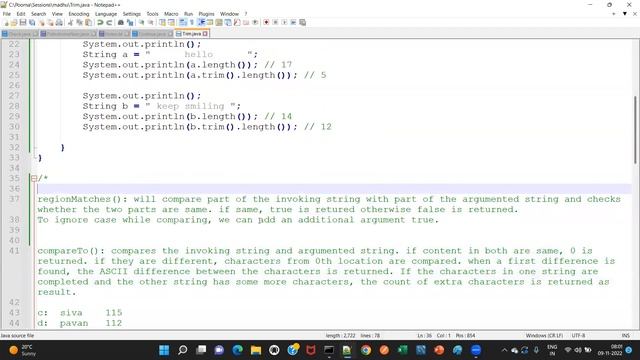
Task: Open Find with the binoculars icon
Action: (121, 22)
